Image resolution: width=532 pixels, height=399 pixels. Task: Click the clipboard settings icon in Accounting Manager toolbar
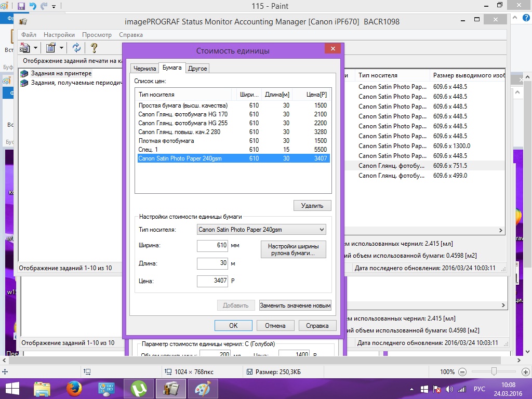(x=50, y=48)
